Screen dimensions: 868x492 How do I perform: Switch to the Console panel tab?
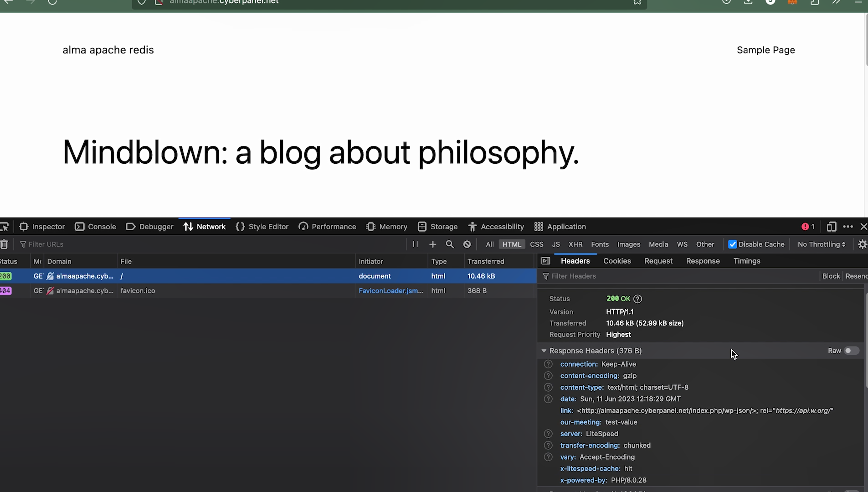(x=95, y=227)
